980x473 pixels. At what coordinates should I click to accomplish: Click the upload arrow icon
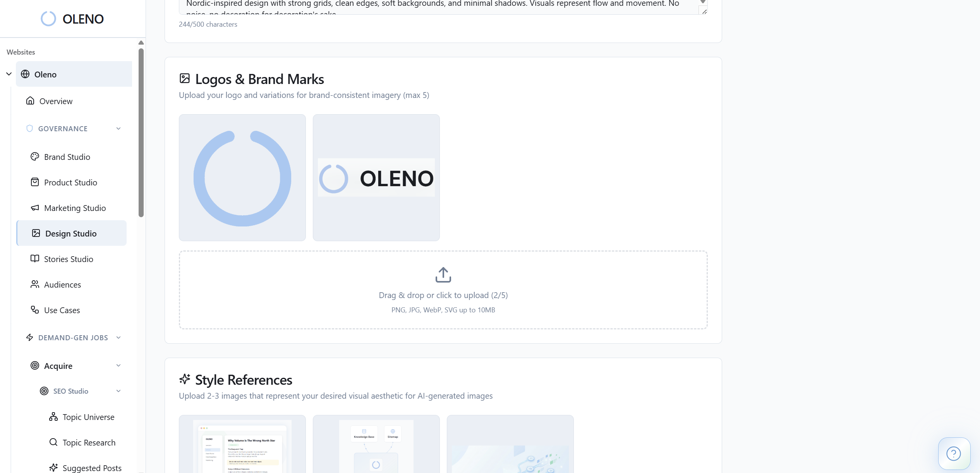point(443,274)
